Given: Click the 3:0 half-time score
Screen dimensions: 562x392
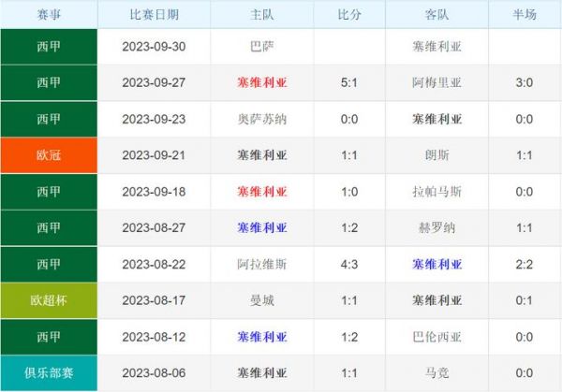Looking at the screenshot, I should pyautogui.click(x=524, y=82).
